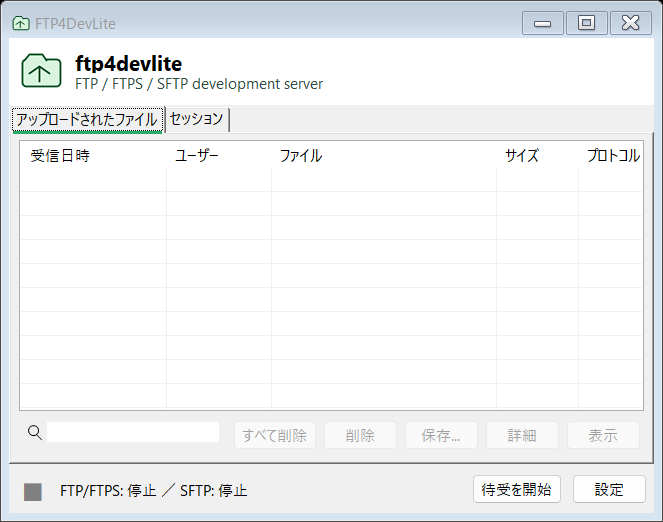Viewport: 663px width, 522px height.
Task: Click the ftp4devlite heading text
Action: coord(129,64)
